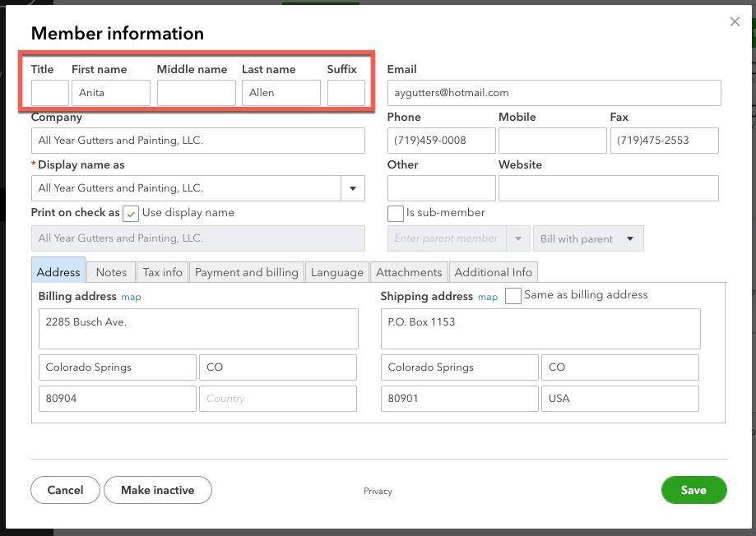Select the Language tab
Viewport: 756px width, 536px height.
tap(337, 272)
